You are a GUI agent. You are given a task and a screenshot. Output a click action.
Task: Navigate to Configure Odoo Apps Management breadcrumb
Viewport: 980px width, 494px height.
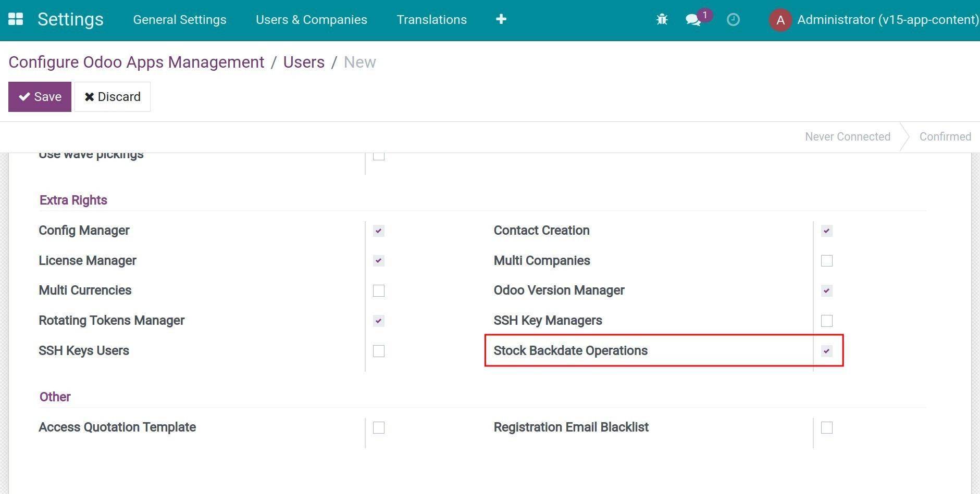point(136,62)
